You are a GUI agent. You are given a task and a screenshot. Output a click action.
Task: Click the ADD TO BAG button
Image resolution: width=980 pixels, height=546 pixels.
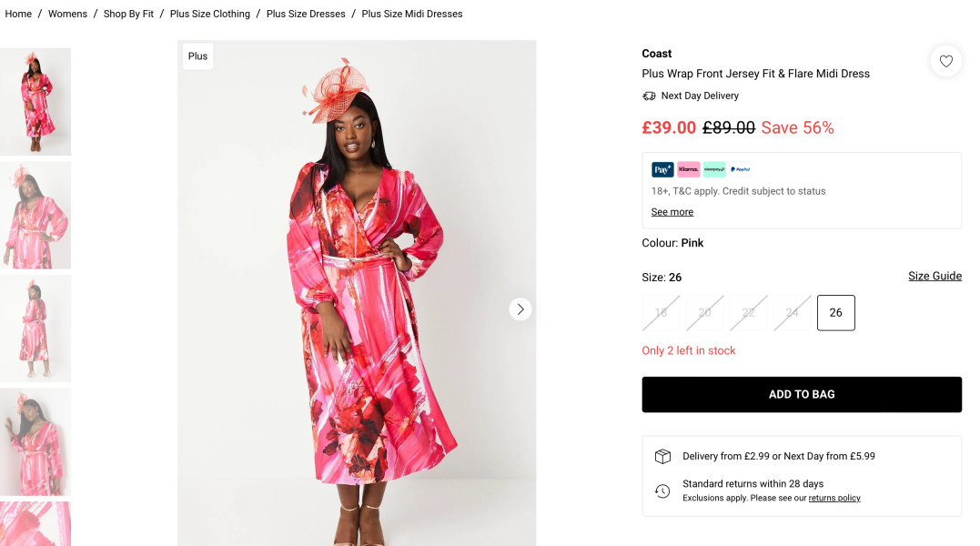click(x=802, y=395)
